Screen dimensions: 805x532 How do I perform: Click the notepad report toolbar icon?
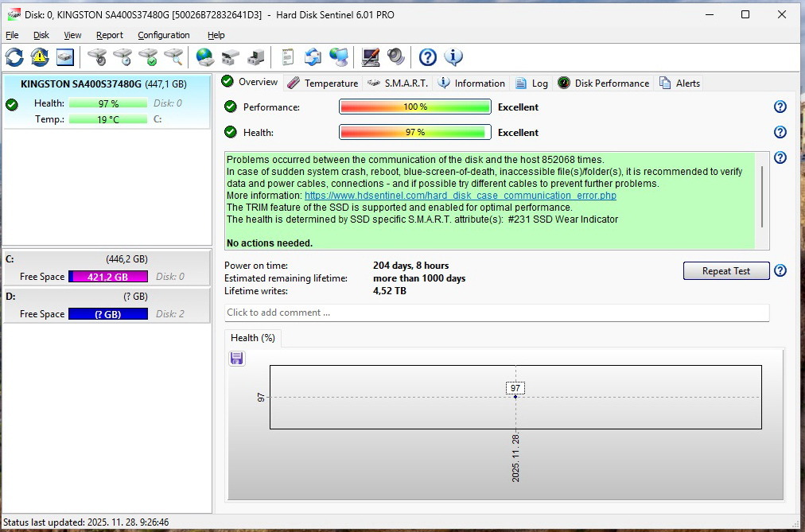(287, 57)
